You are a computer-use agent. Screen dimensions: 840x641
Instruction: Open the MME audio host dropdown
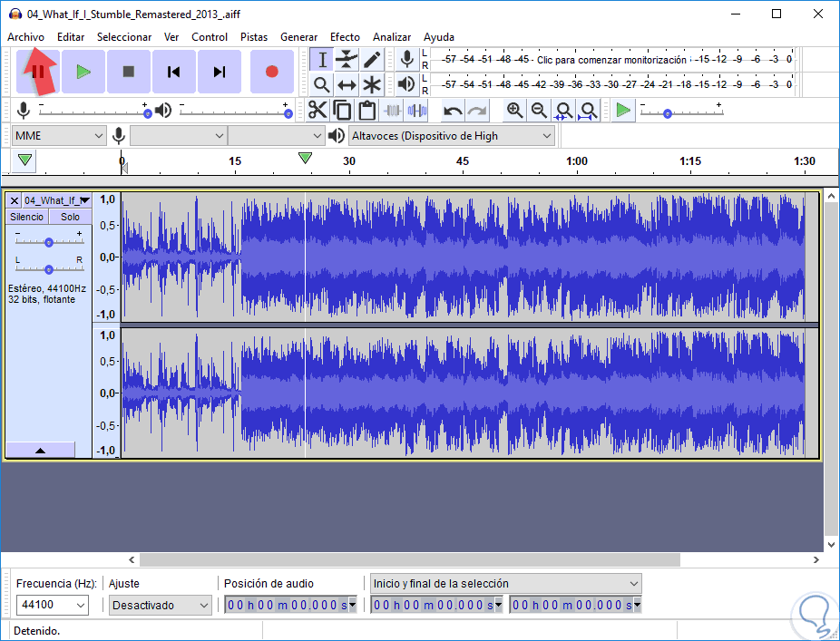[59, 136]
